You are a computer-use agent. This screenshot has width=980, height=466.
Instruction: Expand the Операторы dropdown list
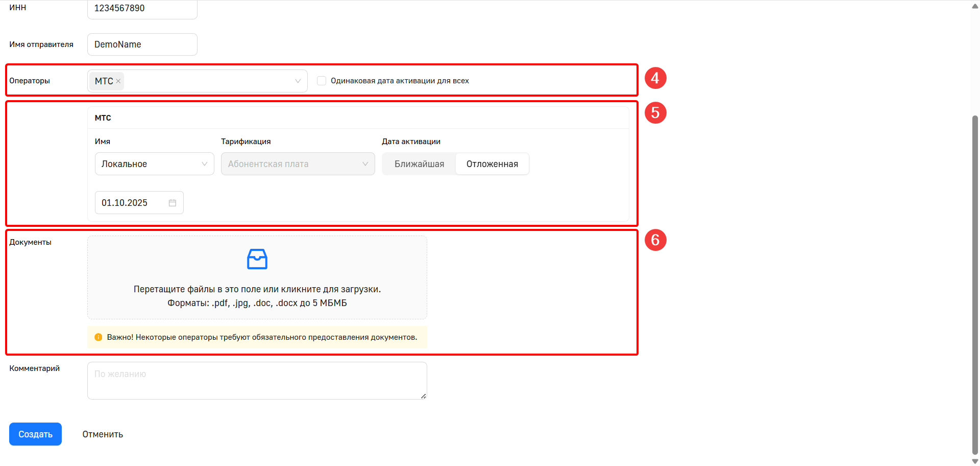pyautogui.click(x=298, y=81)
